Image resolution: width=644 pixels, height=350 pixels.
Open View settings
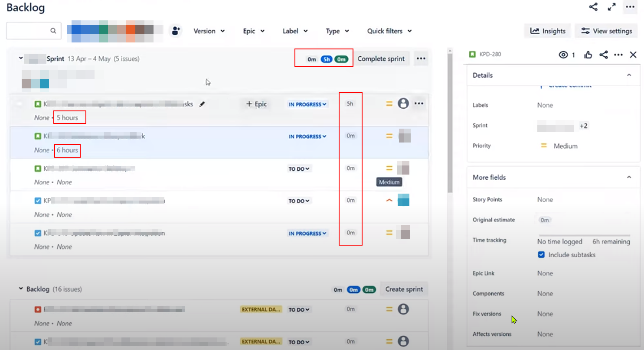pyautogui.click(x=606, y=31)
